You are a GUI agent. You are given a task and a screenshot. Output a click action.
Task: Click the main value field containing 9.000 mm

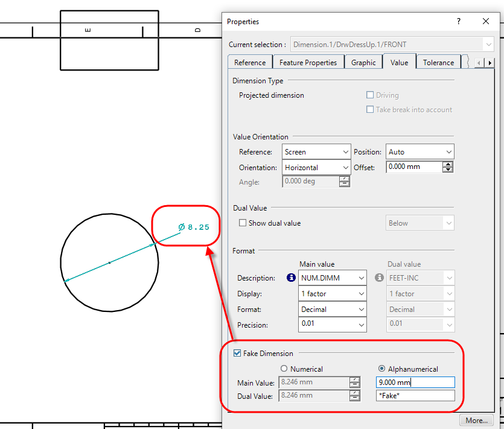(x=415, y=383)
